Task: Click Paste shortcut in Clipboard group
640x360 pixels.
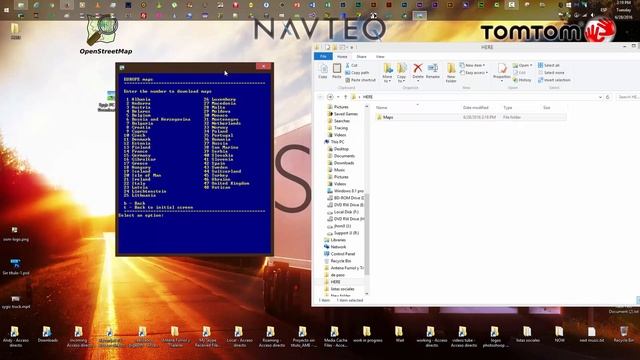Action: pos(360,80)
